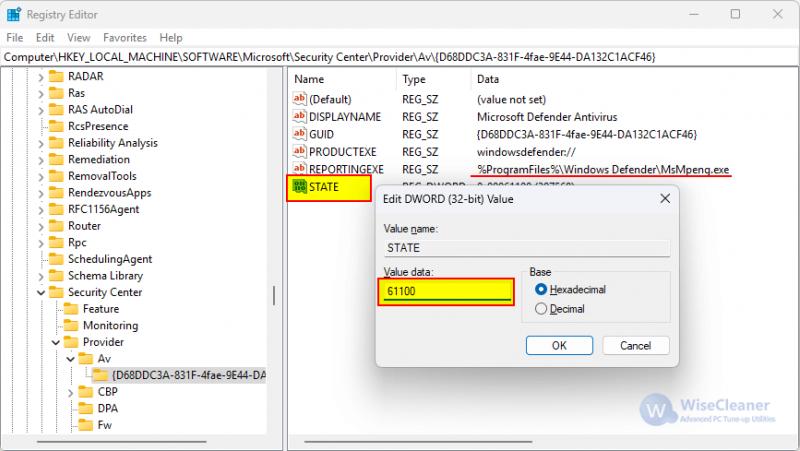This screenshot has width=800, height=451.
Task: Select the Security Center folder icon
Action: click(56, 292)
